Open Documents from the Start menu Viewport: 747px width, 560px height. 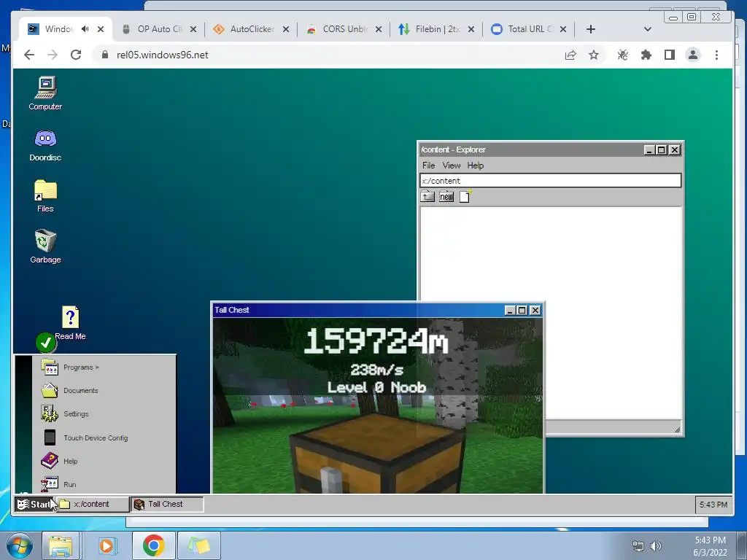[x=104, y=391]
